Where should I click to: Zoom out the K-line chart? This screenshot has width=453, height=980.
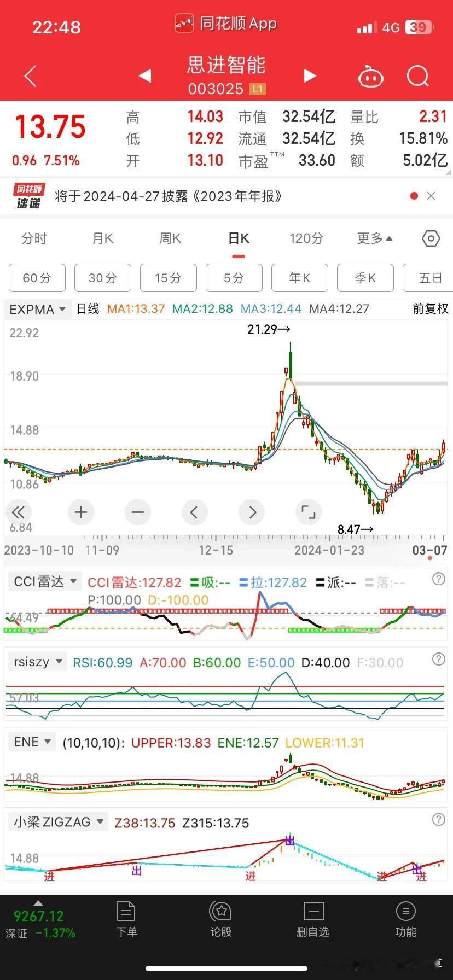click(x=138, y=512)
